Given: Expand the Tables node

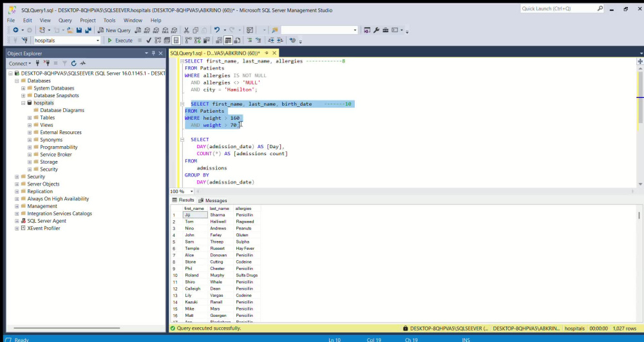Looking at the screenshot, I should [x=30, y=117].
